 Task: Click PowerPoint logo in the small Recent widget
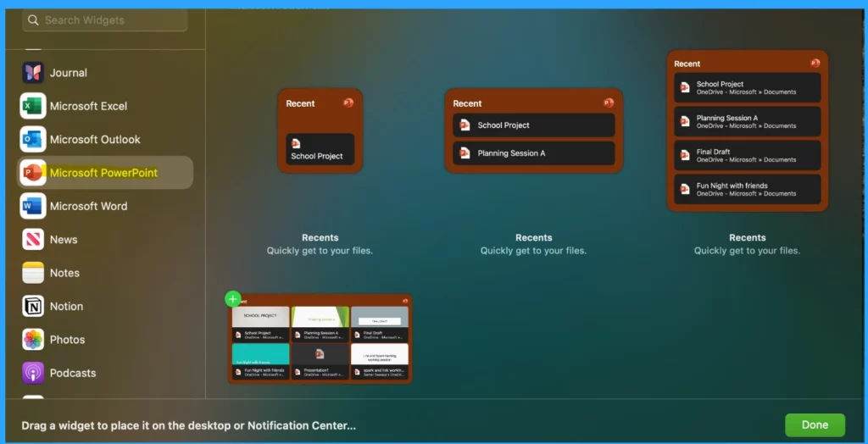(x=348, y=103)
